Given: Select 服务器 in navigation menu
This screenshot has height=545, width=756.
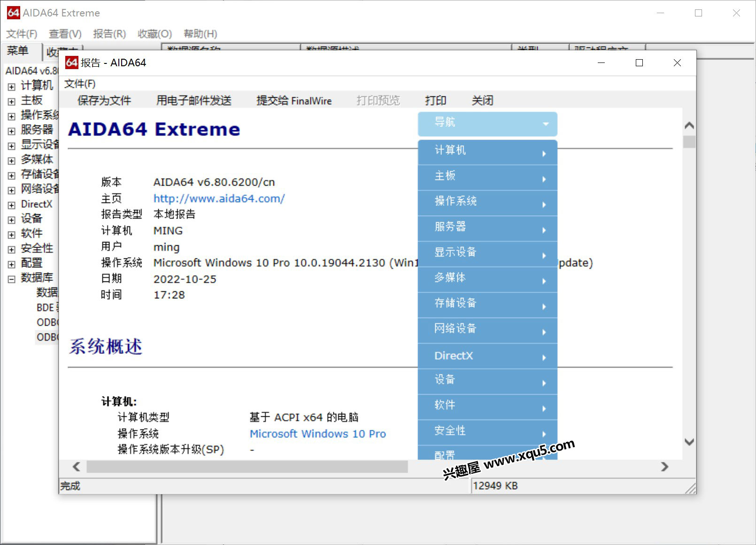Looking at the screenshot, I should pyautogui.click(x=487, y=228).
